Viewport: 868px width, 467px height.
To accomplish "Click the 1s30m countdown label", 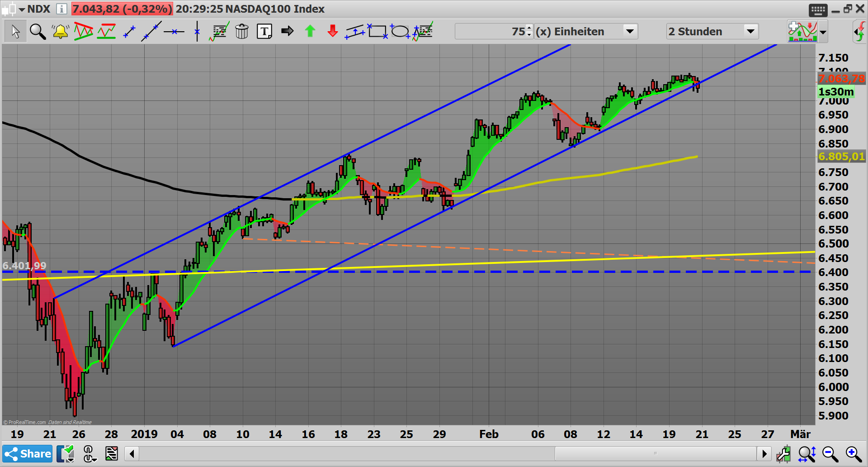I will tap(836, 92).
